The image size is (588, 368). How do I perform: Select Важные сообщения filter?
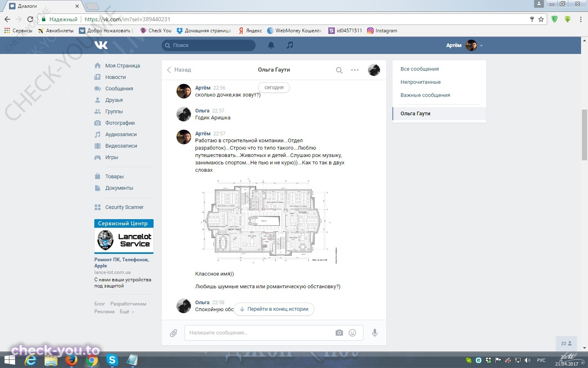click(425, 95)
